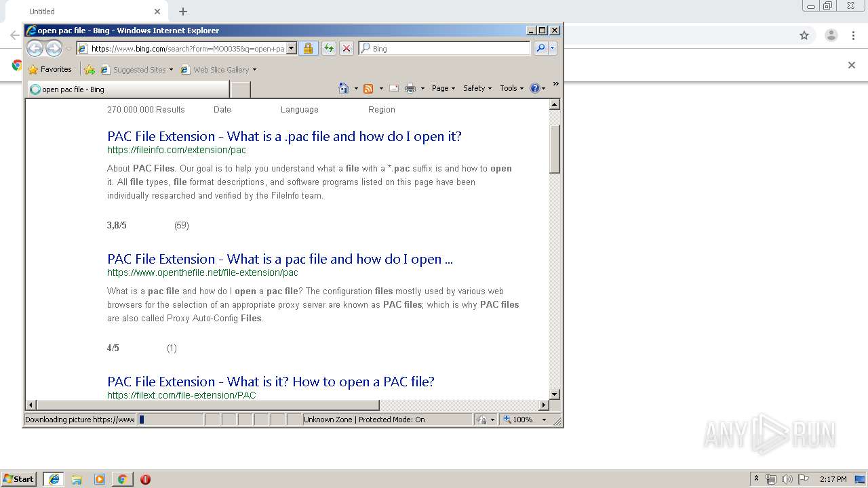Open the Safety menu
This screenshot has height=488, width=868.
(x=477, y=88)
